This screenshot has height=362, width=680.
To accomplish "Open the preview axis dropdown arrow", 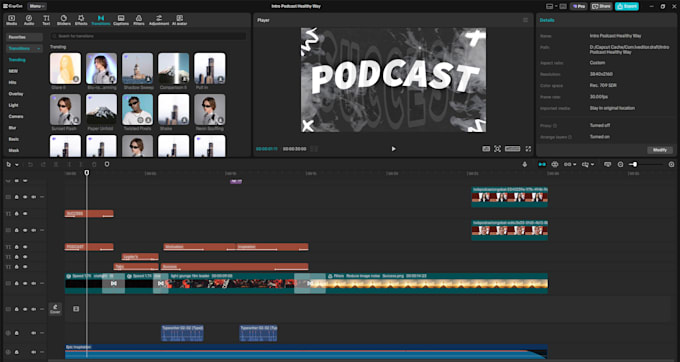I will (x=593, y=165).
